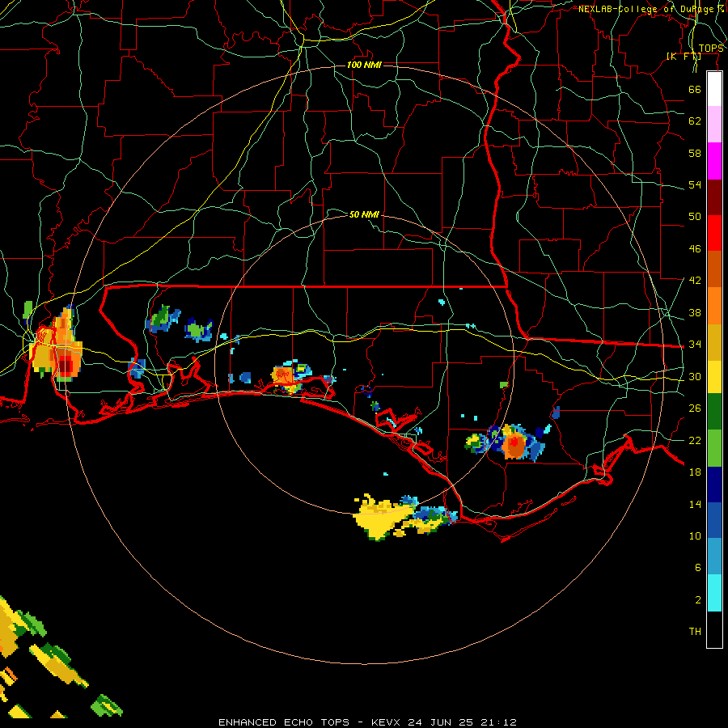Click the '6' legend value

(x=697, y=568)
